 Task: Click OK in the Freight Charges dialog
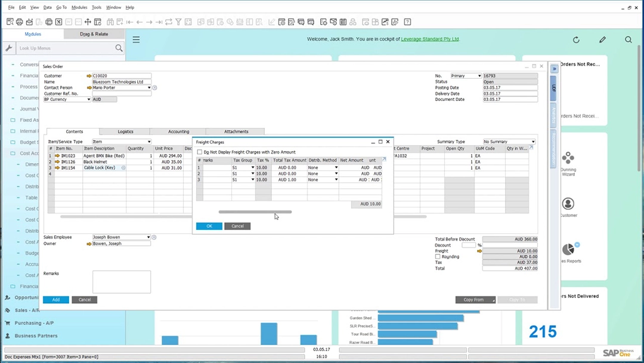209,226
